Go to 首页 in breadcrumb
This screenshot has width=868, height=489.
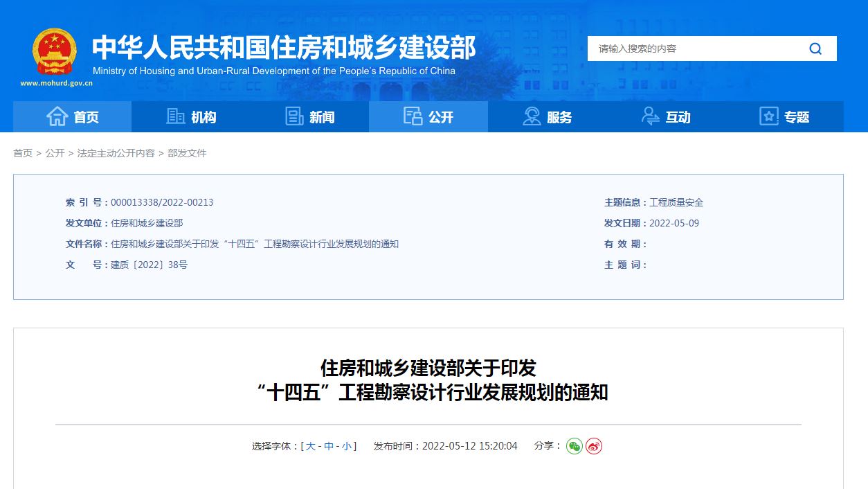point(23,153)
